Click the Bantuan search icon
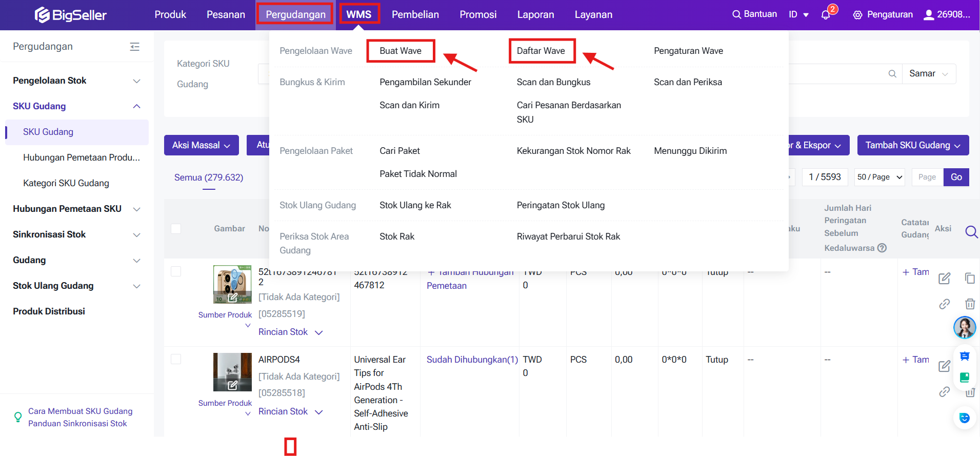Image resolution: width=980 pixels, height=456 pixels. pyautogui.click(x=736, y=14)
